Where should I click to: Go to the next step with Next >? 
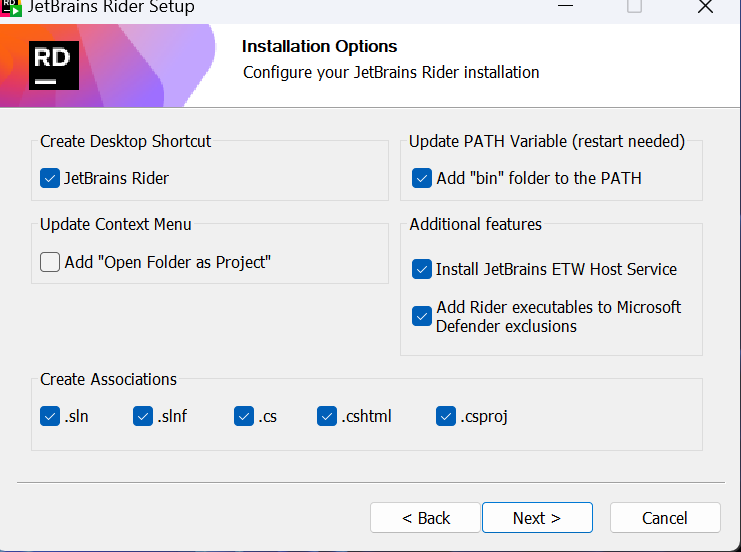(x=537, y=518)
